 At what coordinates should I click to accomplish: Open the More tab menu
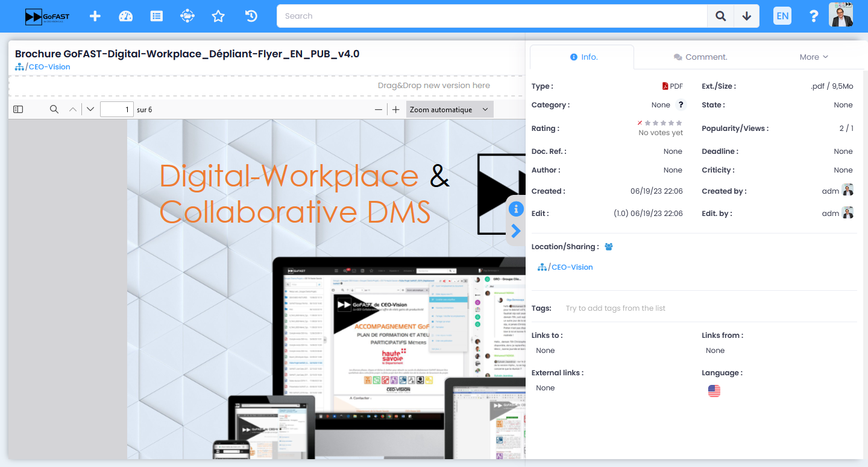coord(814,57)
